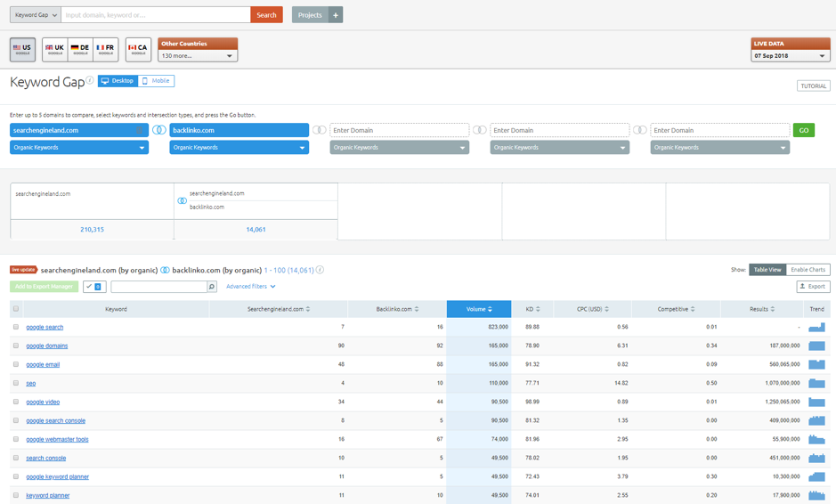Select the US Google database flag

pos(22,50)
